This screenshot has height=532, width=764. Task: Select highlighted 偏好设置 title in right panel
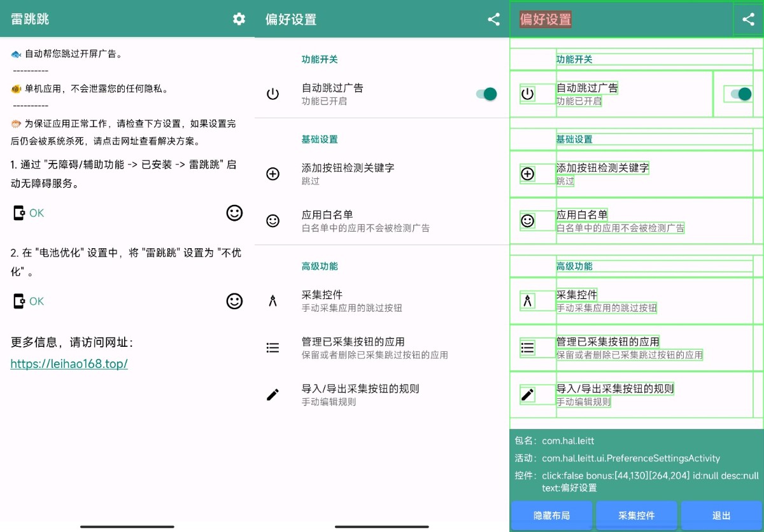point(546,19)
